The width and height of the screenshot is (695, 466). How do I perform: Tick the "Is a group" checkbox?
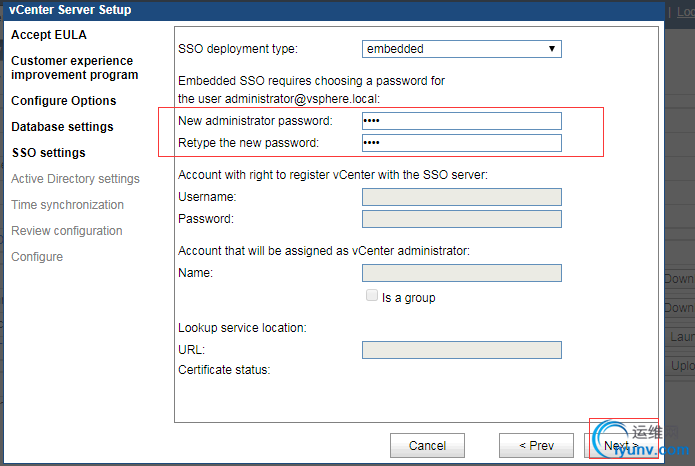click(x=372, y=295)
